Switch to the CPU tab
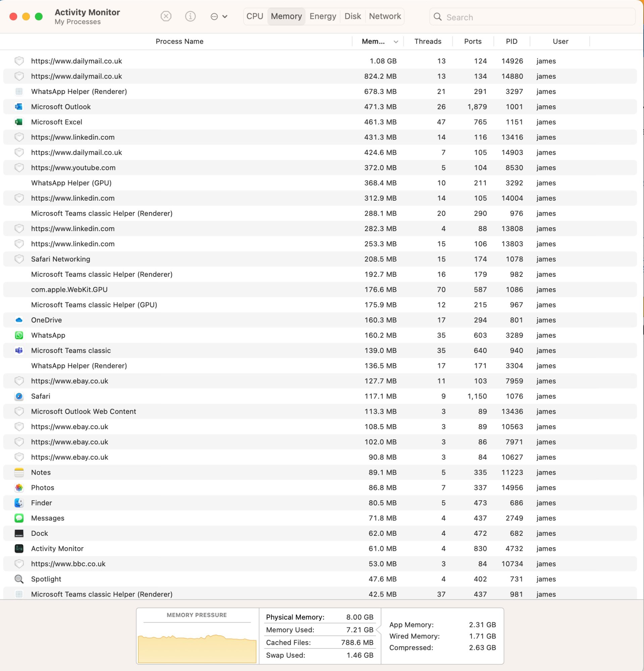644x671 pixels. point(255,16)
